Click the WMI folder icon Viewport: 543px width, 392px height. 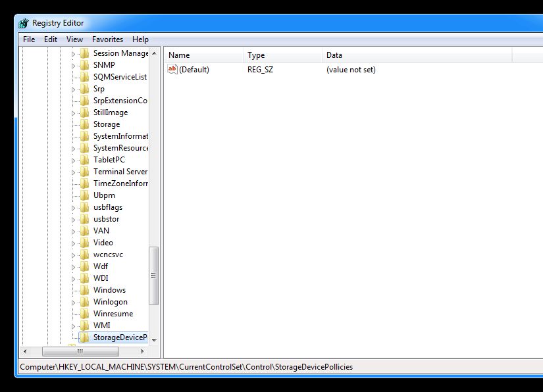(x=84, y=326)
